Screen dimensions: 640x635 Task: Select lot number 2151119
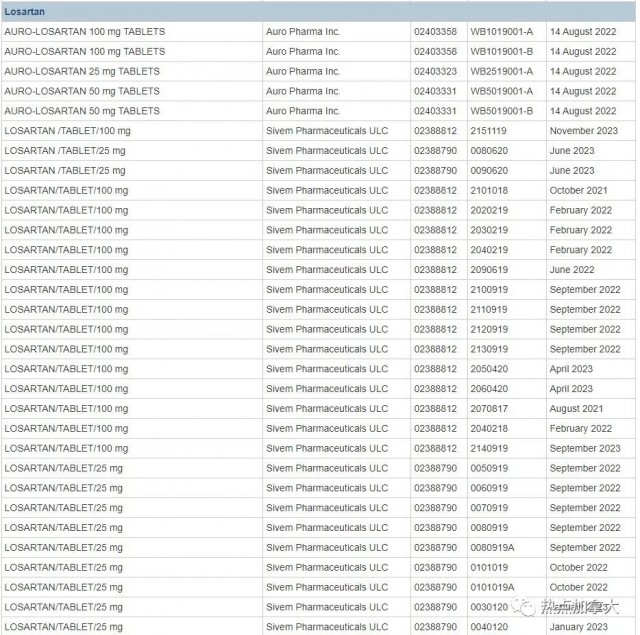pyautogui.click(x=488, y=131)
